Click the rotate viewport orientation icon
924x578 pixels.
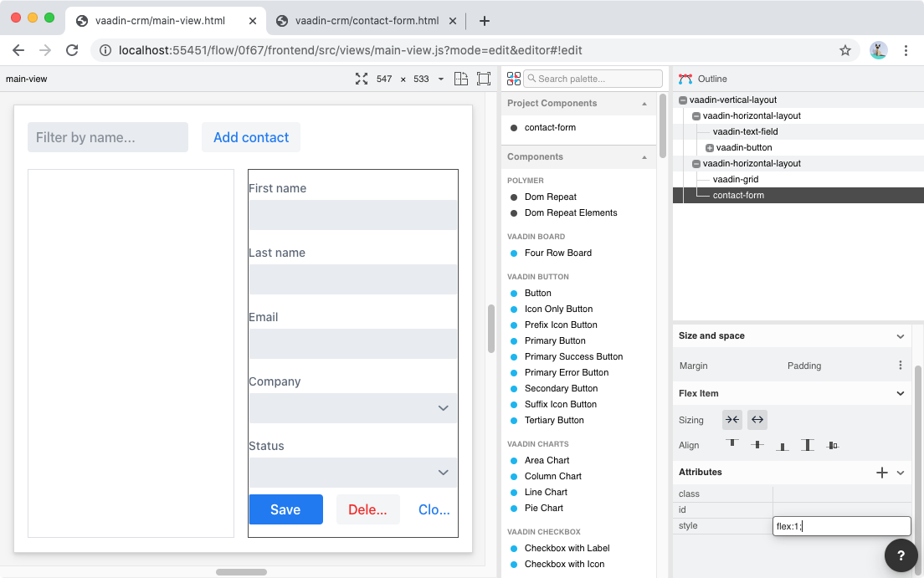coord(460,79)
